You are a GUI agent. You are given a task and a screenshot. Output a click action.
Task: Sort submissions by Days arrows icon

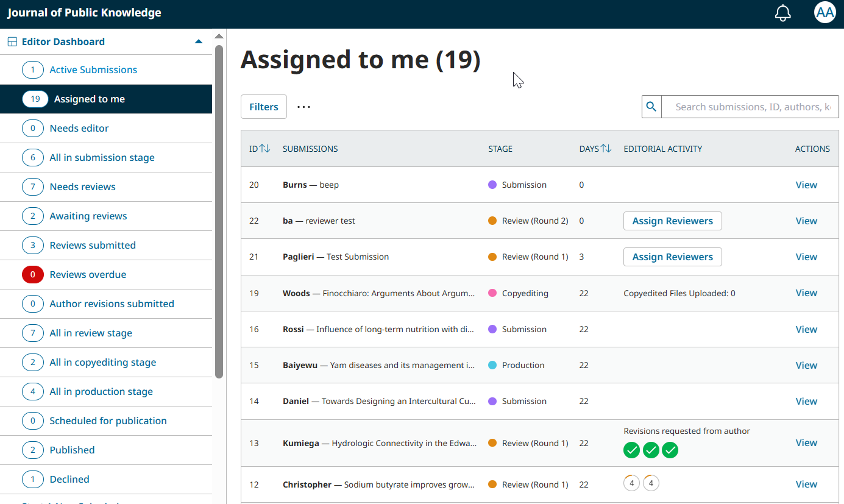coord(606,149)
